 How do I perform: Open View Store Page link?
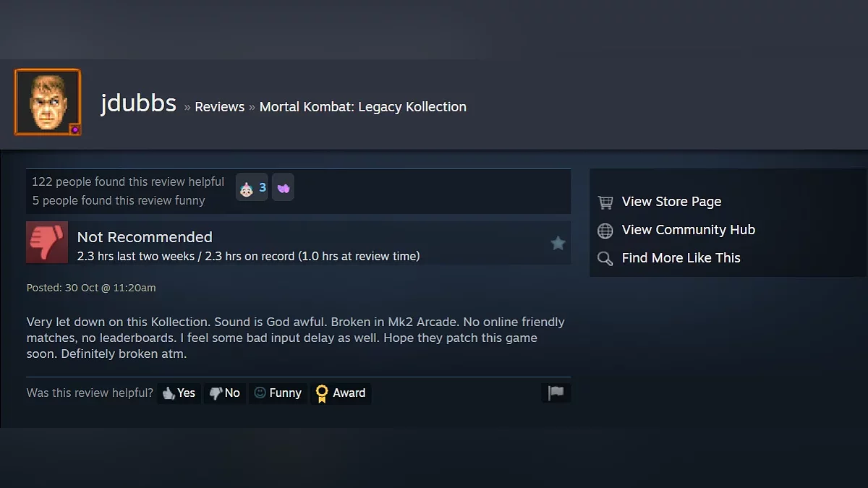coord(671,202)
